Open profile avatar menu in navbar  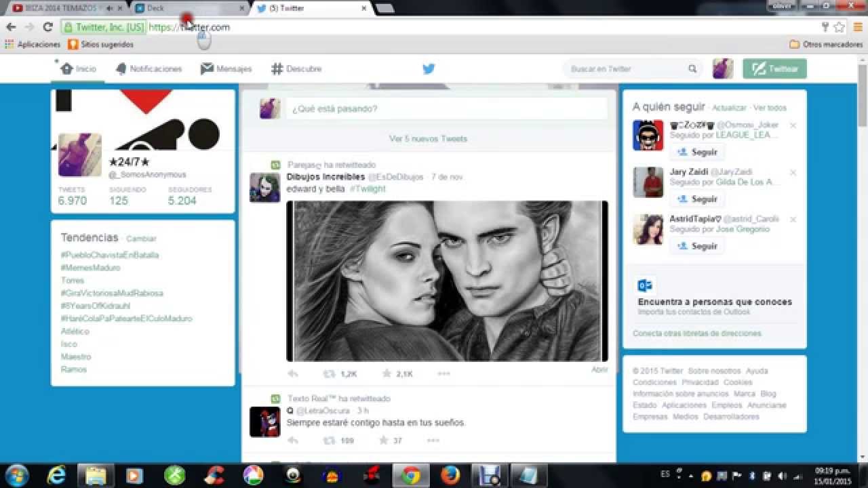[x=723, y=68]
